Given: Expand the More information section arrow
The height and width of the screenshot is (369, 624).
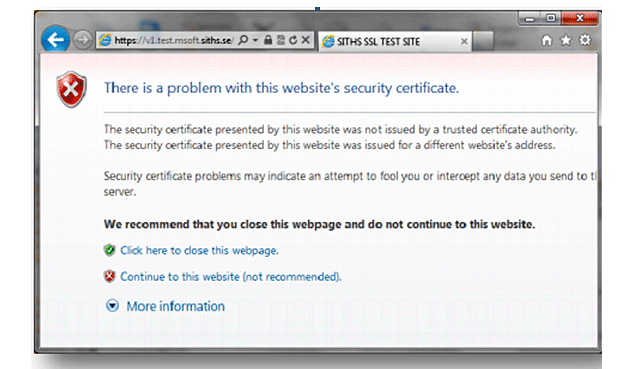Looking at the screenshot, I should pyautogui.click(x=112, y=306).
